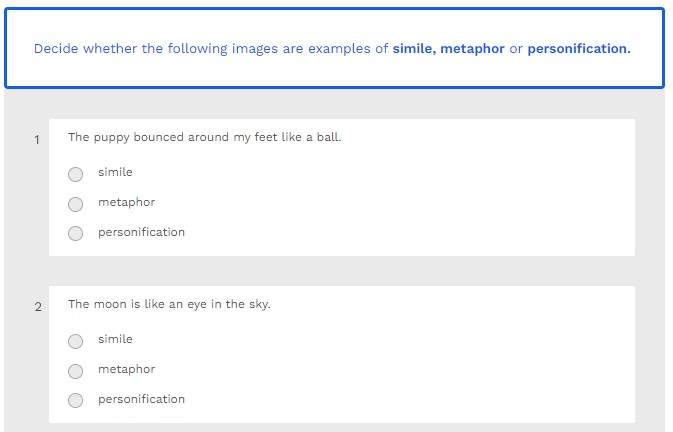Click question number 2 beside the second card
The width and height of the screenshot is (673, 432).
click(x=38, y=307)
